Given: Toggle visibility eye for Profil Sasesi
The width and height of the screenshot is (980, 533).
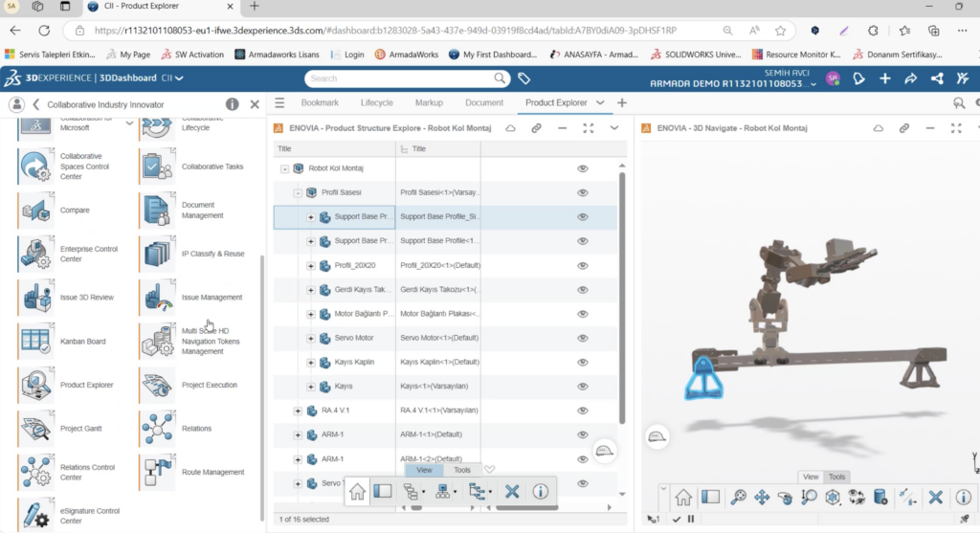Looking at the screenshot, I should coord(583,192).
